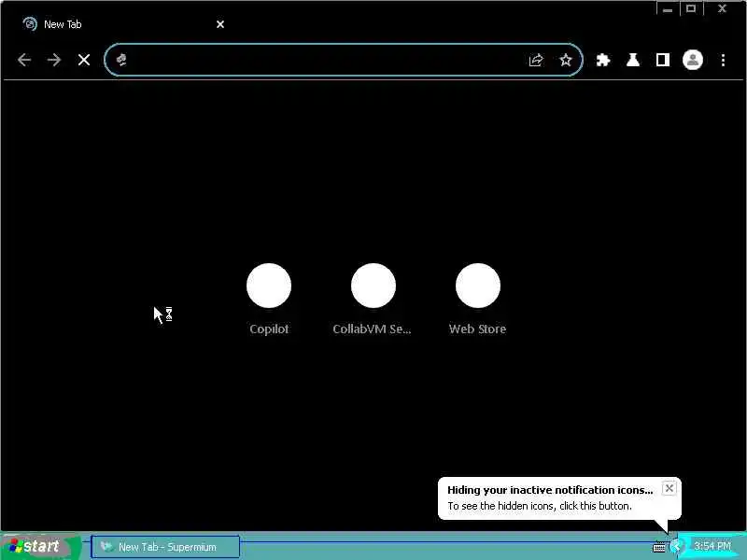
Task: Open the Extensions puzzle menu
Action: pos(603,60)
